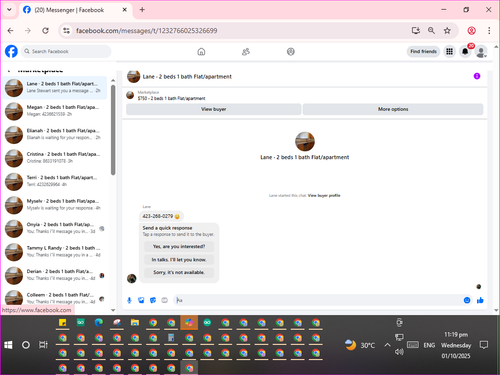
Task: Open Task View on the taskbar
Action: click(x=43, y=345)
